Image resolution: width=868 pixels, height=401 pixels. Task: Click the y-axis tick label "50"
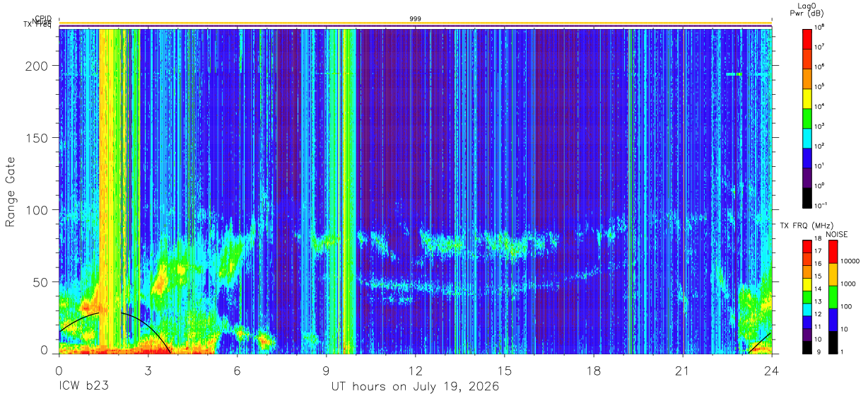41,282
